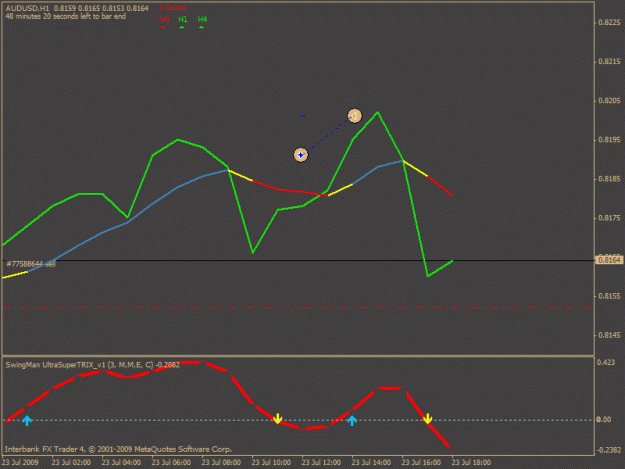
Task: Click the '23 Jul 2009' time axis label
Action: pos(20,462)
